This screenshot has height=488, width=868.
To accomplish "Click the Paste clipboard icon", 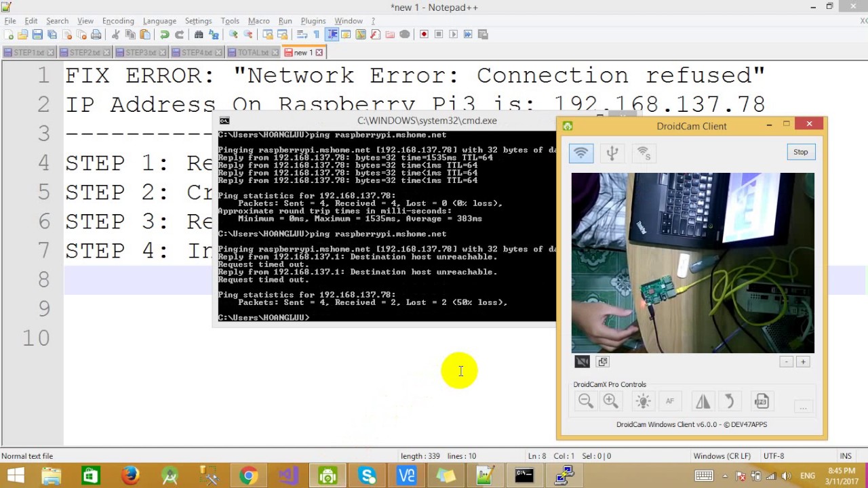I will [145, 34].
